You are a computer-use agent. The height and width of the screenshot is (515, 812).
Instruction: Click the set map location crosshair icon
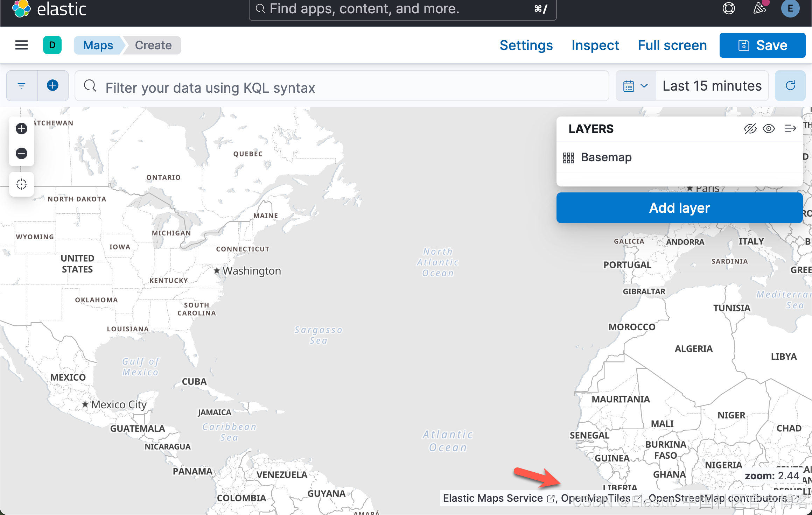tap(21, 184)
